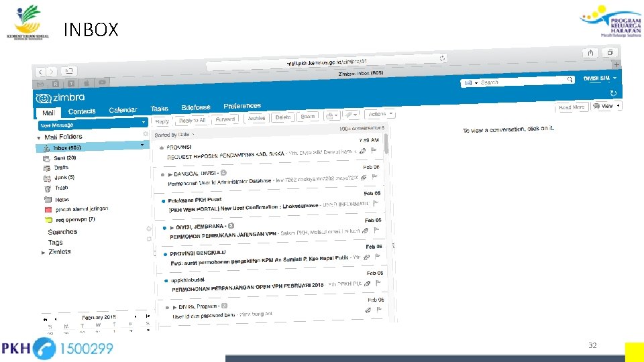Go back with the browser back arrow

point(41,72)
